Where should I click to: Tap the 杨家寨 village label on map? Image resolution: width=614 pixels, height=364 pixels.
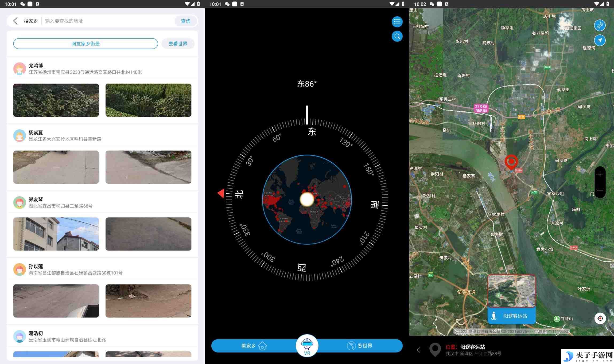[469, 176]
